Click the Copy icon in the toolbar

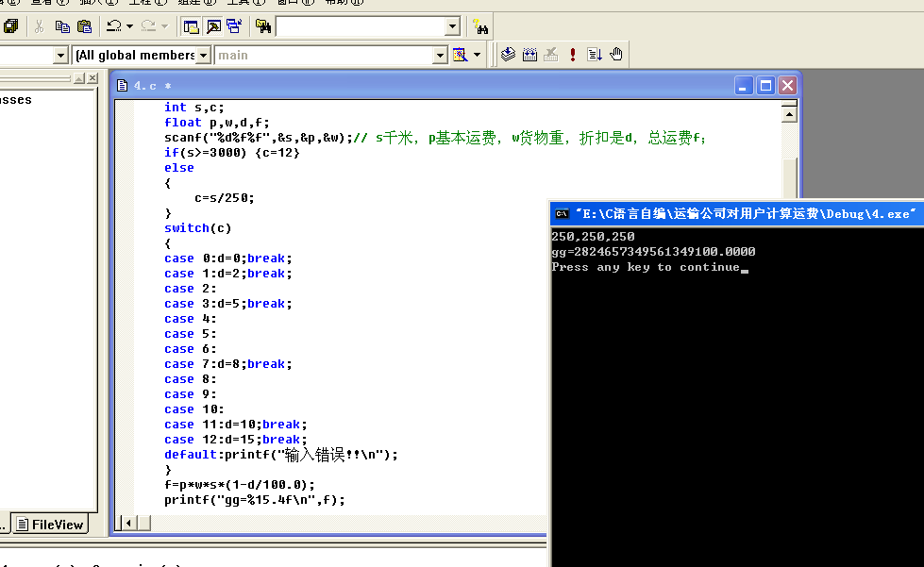[62, 26]
